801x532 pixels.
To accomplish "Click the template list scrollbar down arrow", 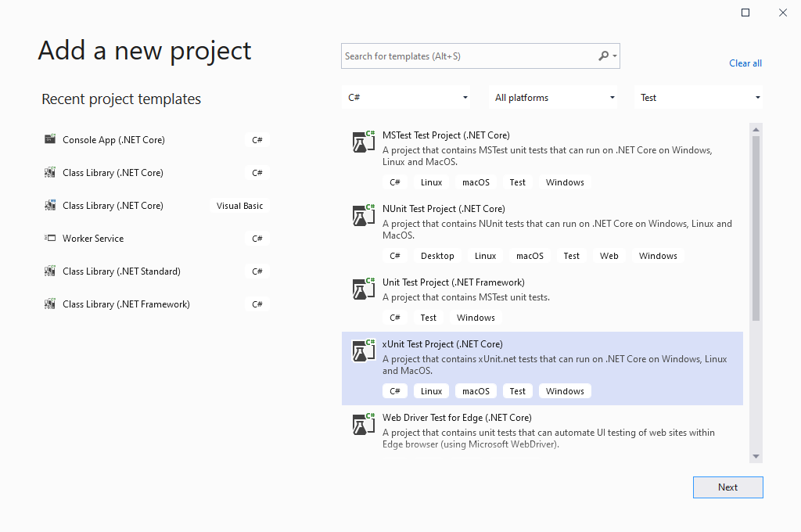I will coord(756,456).
